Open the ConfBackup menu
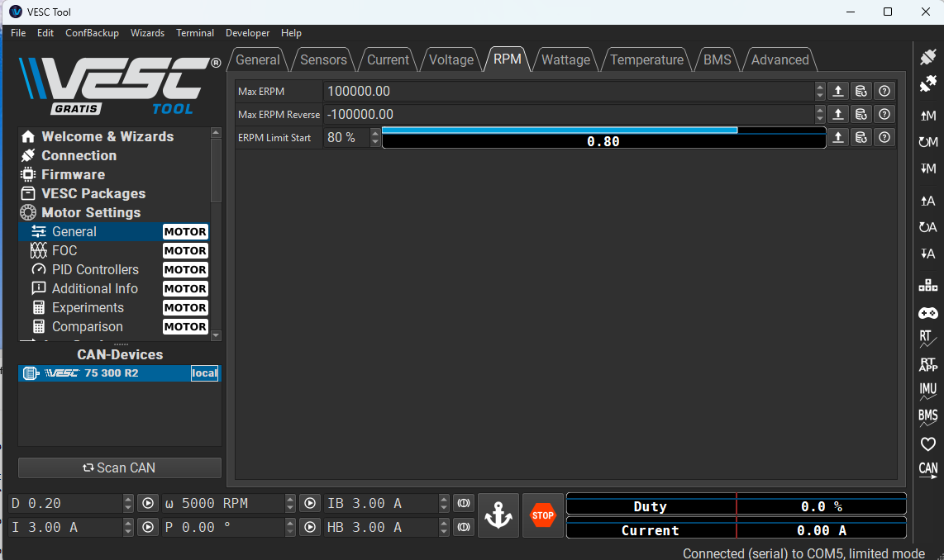 [x=92, y=33]
